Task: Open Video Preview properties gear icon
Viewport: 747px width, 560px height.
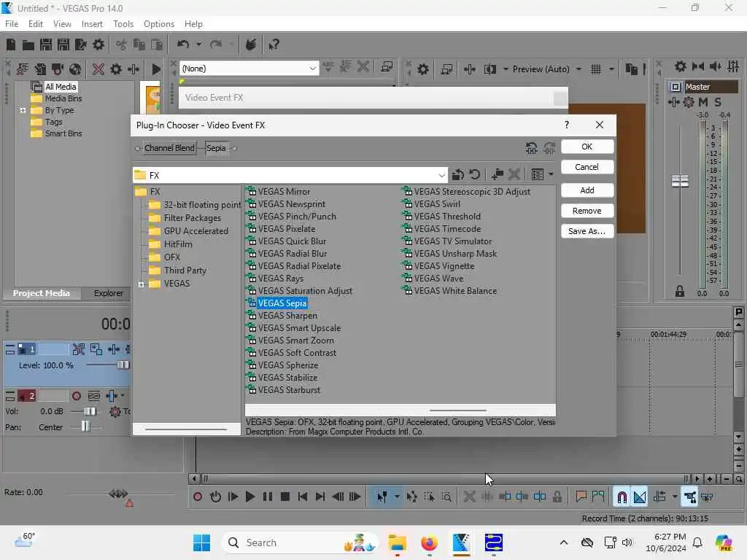Action: [423, 69]
